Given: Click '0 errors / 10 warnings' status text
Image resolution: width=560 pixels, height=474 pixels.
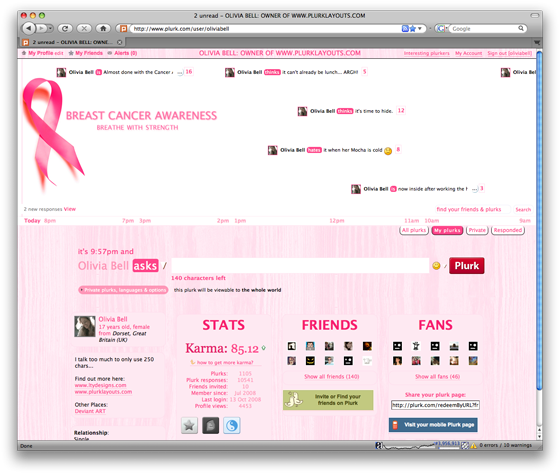Looking at the screenshot, I should click(x=505, y=445).
